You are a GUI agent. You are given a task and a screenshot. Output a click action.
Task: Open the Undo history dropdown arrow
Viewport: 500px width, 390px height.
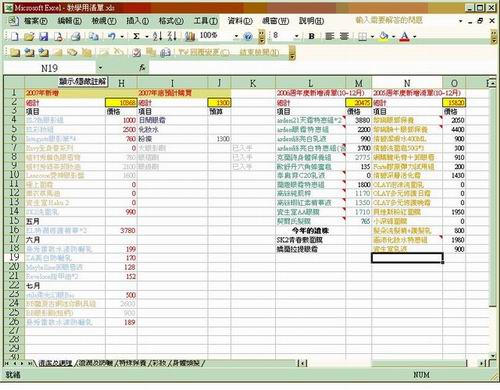[122, 36]
